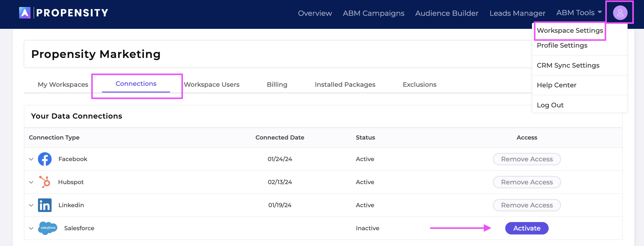This screenshot has width=644, height=246.
Task: Click the Access column header
Action: [527, 137]
